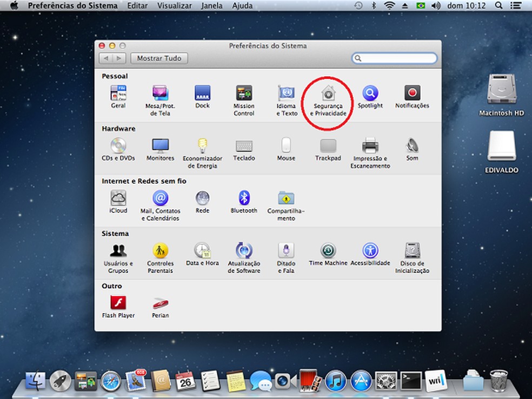Open Data e Hora preferences
The height and width of the screenshot is (399, 532).
[x=202, y=254]
